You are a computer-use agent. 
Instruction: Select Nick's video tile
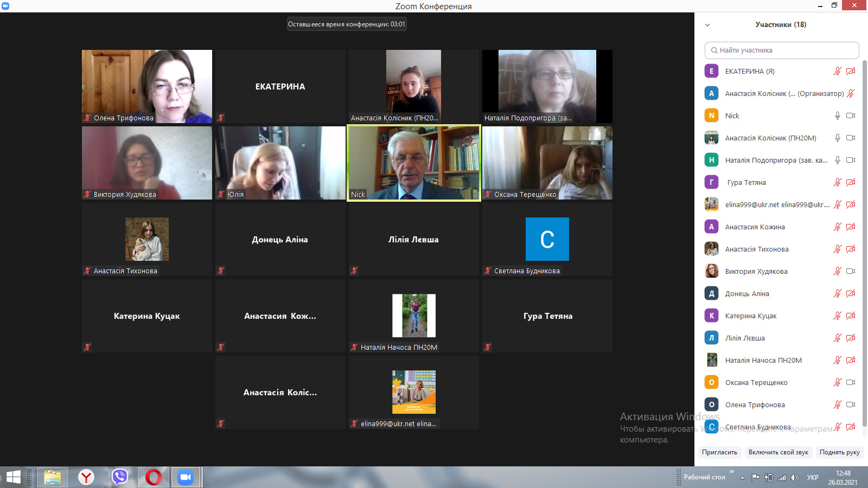(413, 163)
